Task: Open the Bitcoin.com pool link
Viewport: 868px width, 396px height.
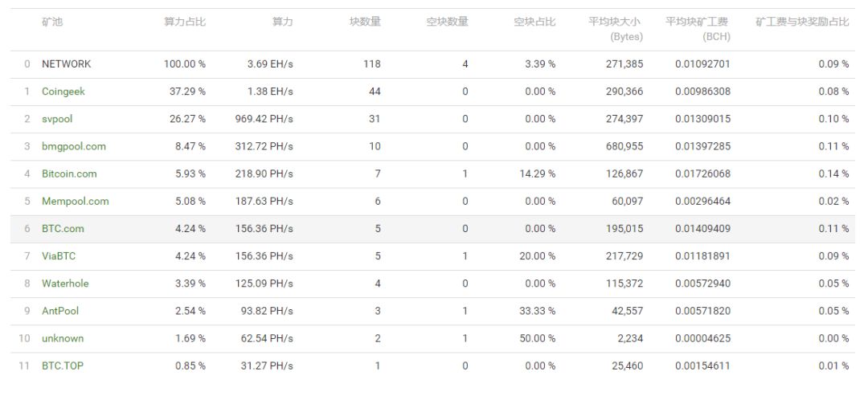Action: coord(69,174)
